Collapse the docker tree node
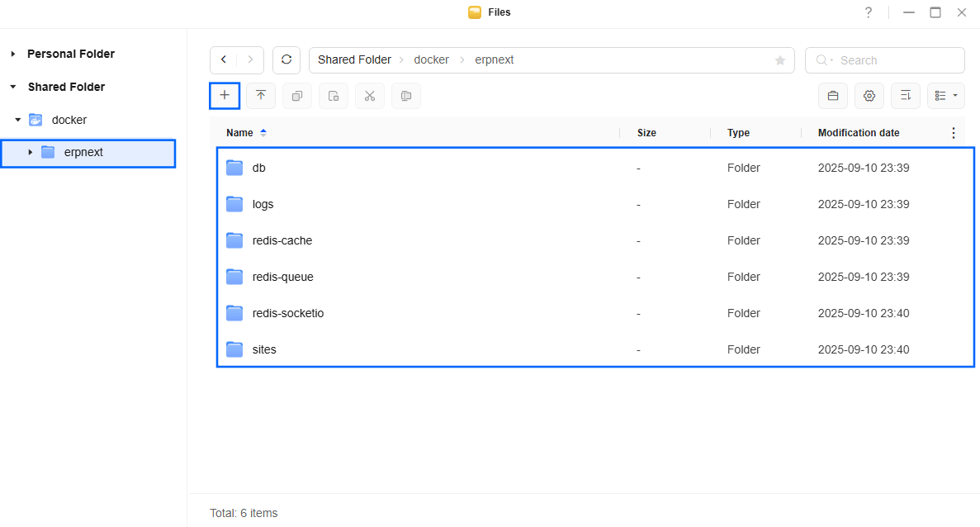Screen dimensions: 980x527 pyautogui.click(x=18, y=120)
